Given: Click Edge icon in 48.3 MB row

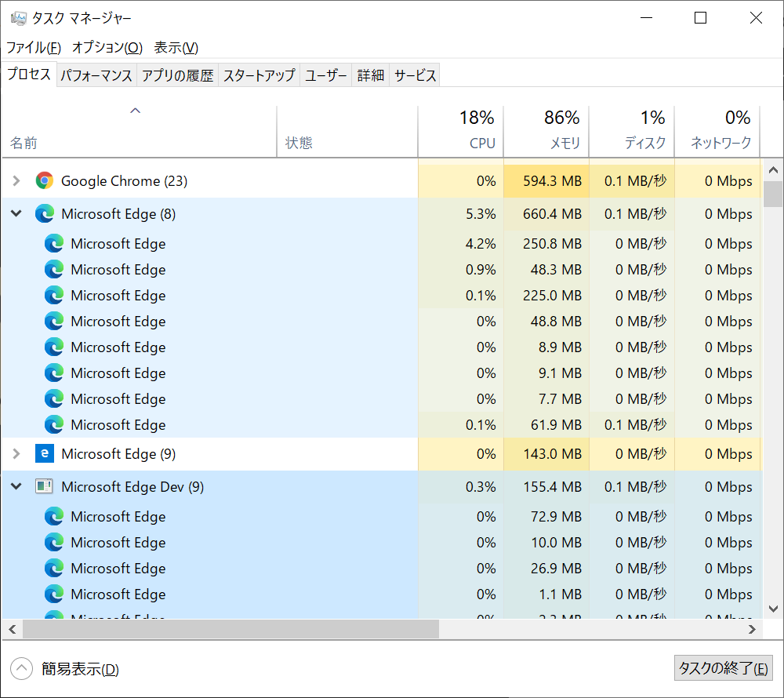Looking at the screenshot, I should tap(54, 270).
